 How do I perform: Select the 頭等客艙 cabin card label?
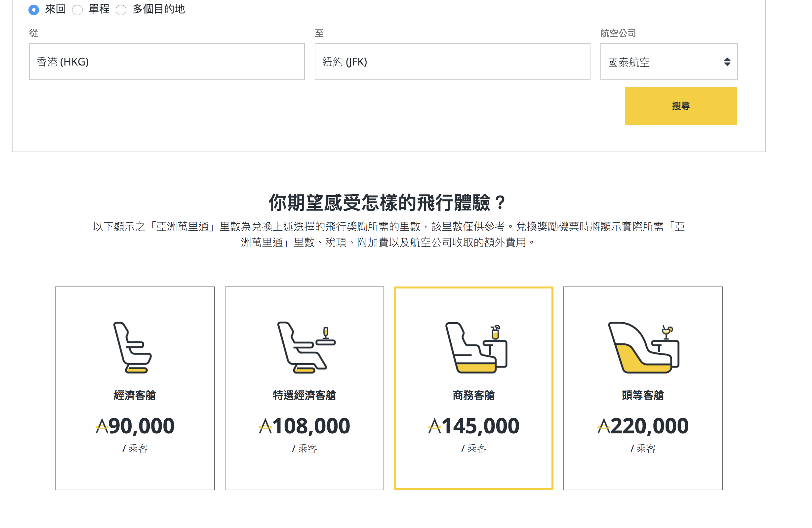(643, 395)
